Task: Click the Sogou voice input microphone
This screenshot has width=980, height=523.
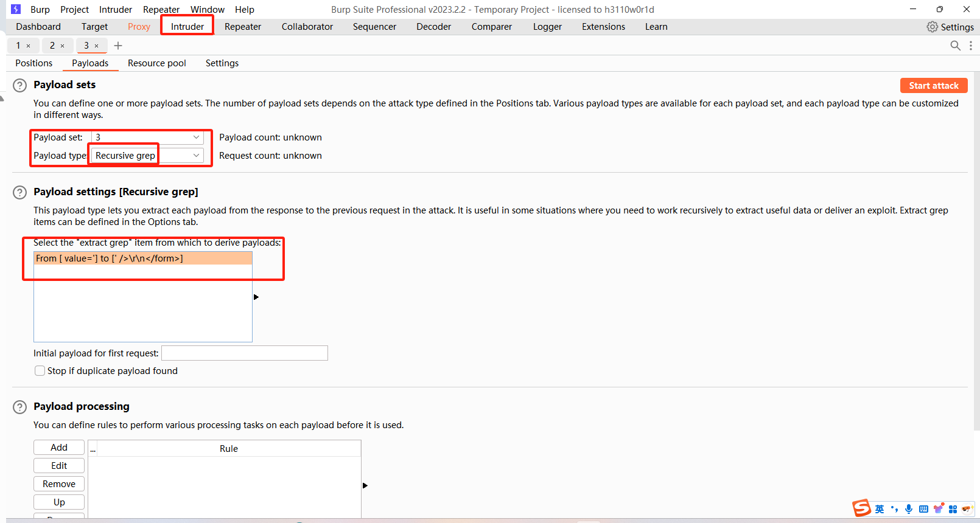Action: 909,509
